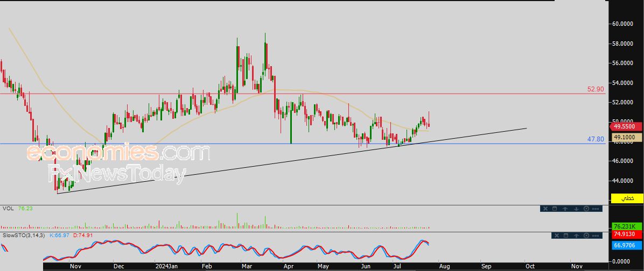This screenshot has width=644, height=271.
Task: Click the Feb date axis label
Action: [x=206, y=266]
